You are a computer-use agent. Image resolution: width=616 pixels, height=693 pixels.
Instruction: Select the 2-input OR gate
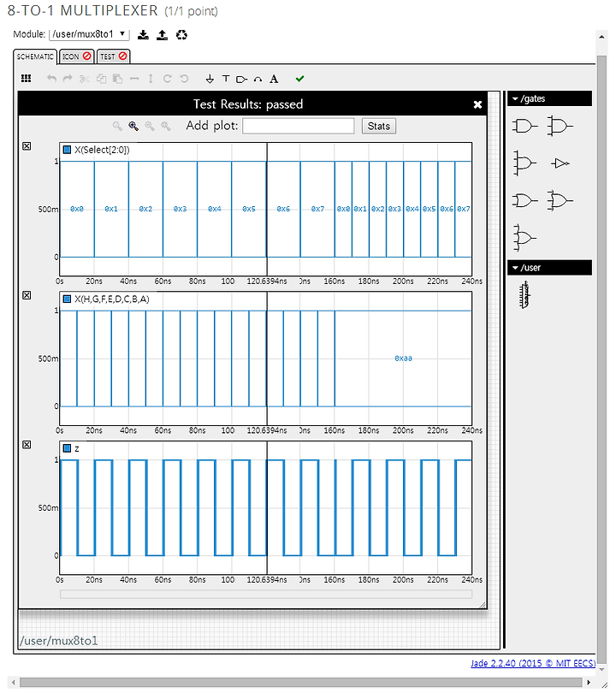point(525,201)
